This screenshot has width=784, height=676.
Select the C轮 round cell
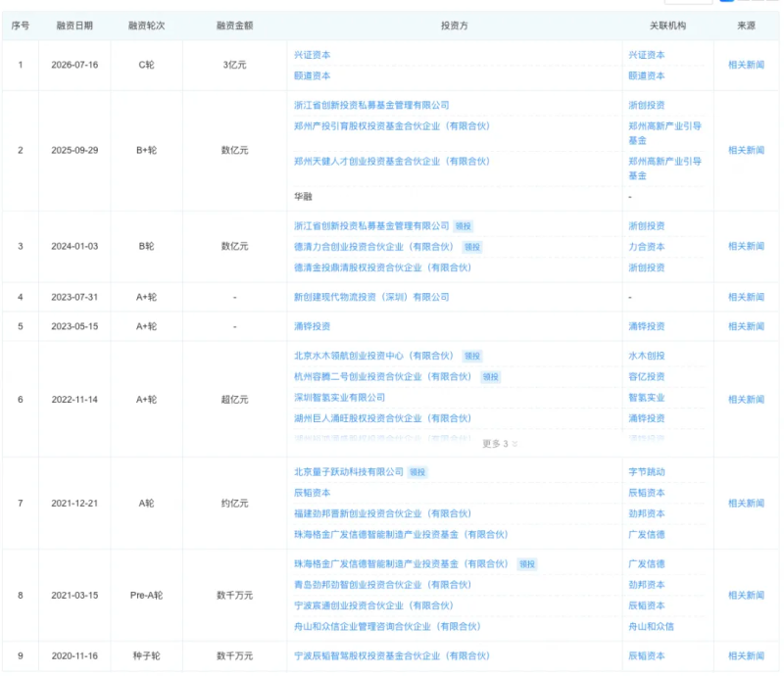click(x=146, y=65)
